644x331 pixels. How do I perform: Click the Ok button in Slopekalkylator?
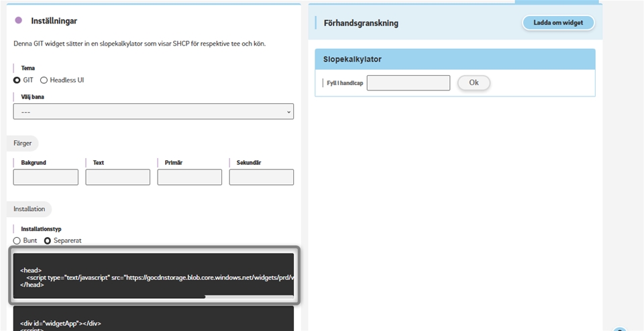click(474, 83)
